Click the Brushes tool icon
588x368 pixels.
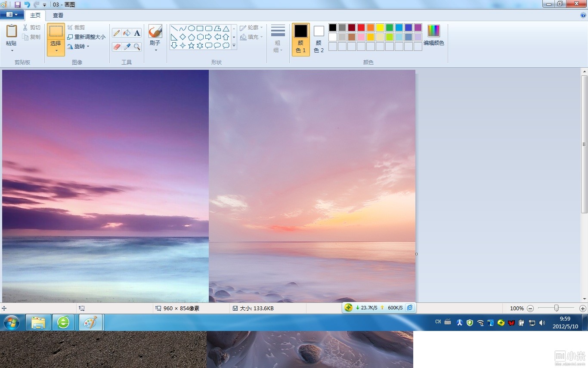[x=155, y=32]
